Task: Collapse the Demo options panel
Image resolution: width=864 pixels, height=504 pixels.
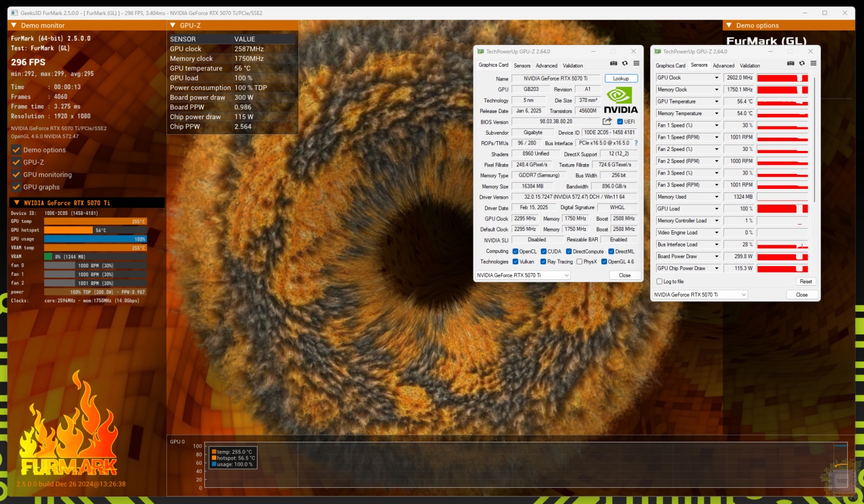Action: pos(729,25)
